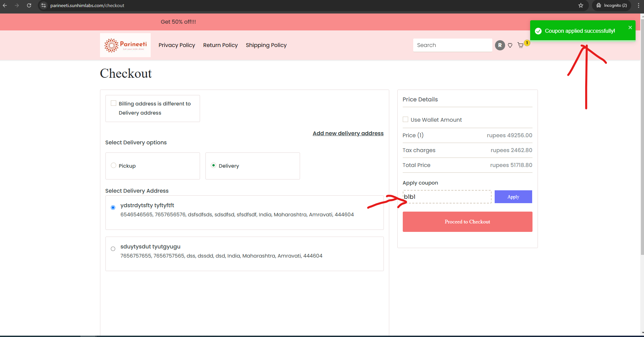Viewport: 644px width, 337px height.
Task: Click the Get 50% off!!! banner text
Action: coord(178,22)
